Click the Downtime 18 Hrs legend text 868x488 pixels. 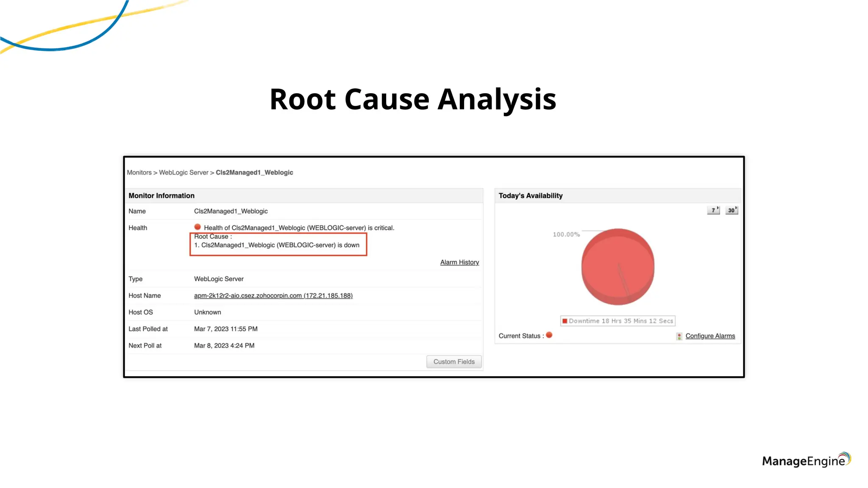click(621, 321)
